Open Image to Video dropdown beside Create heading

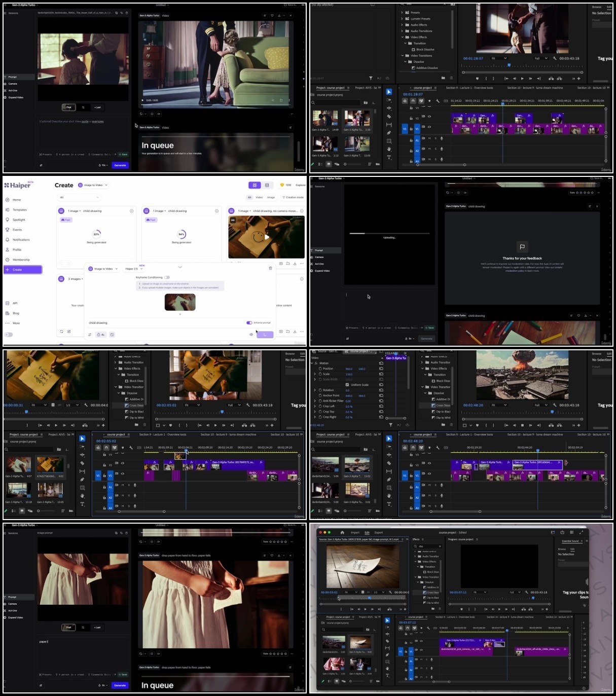94,185
